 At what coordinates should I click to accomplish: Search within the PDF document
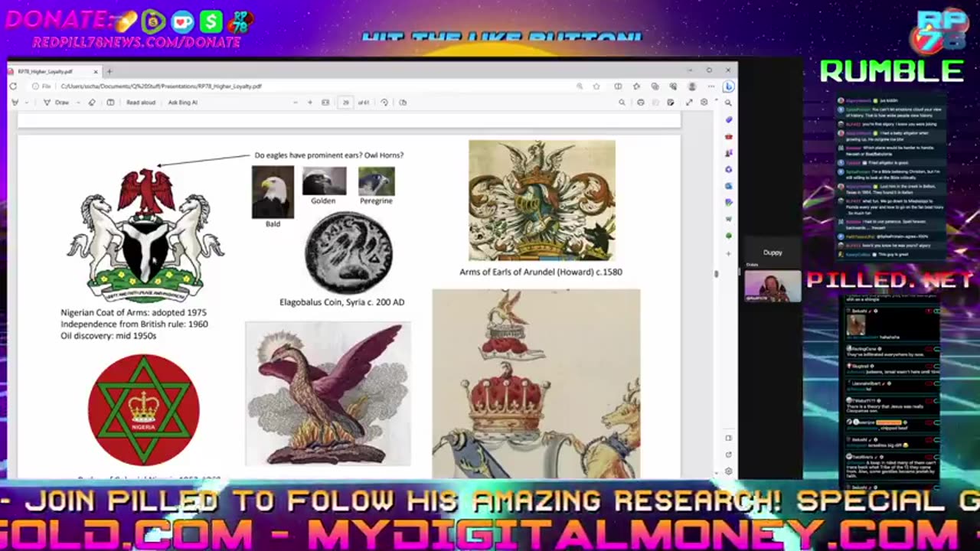(x=622, y=103)
